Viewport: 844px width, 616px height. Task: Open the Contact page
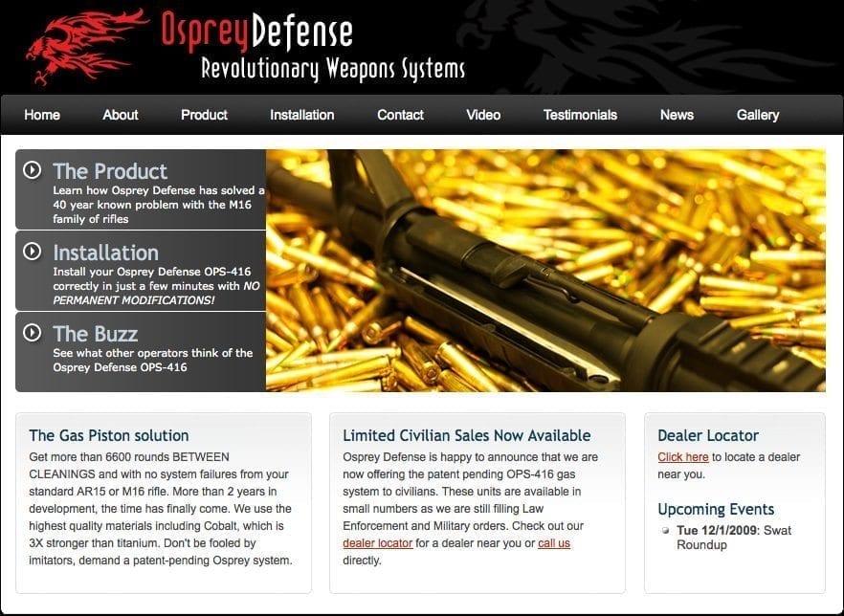click(400, 115)
